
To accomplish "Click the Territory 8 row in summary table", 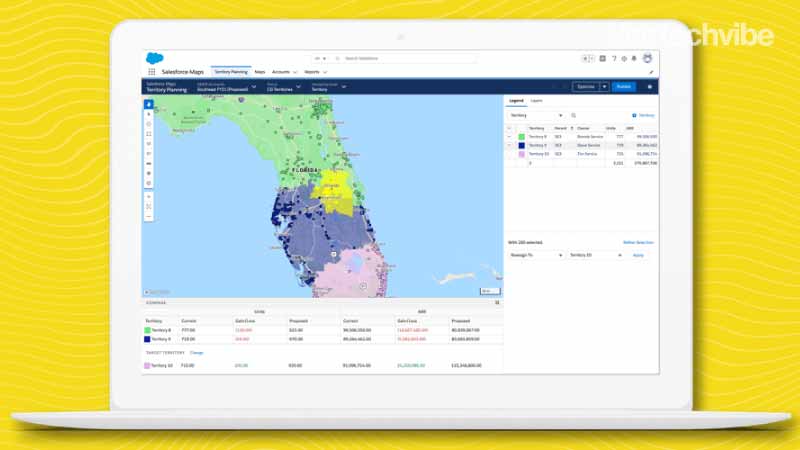I will point(322,331).
